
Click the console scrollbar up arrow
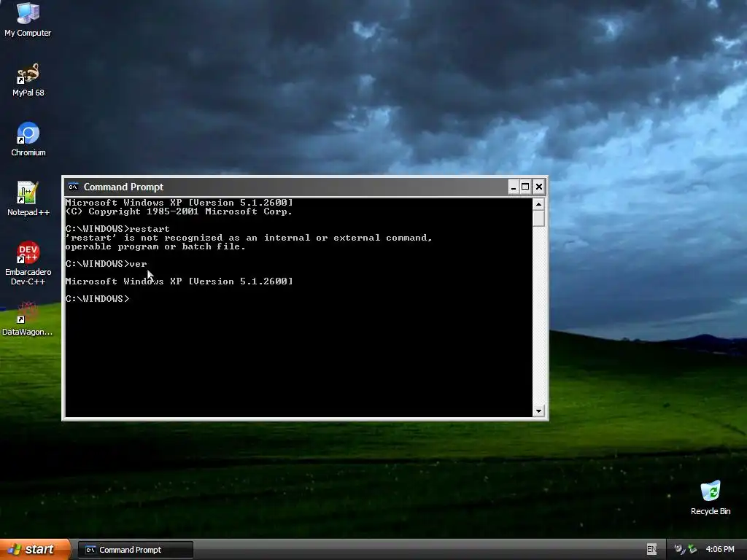click(539, 204)
